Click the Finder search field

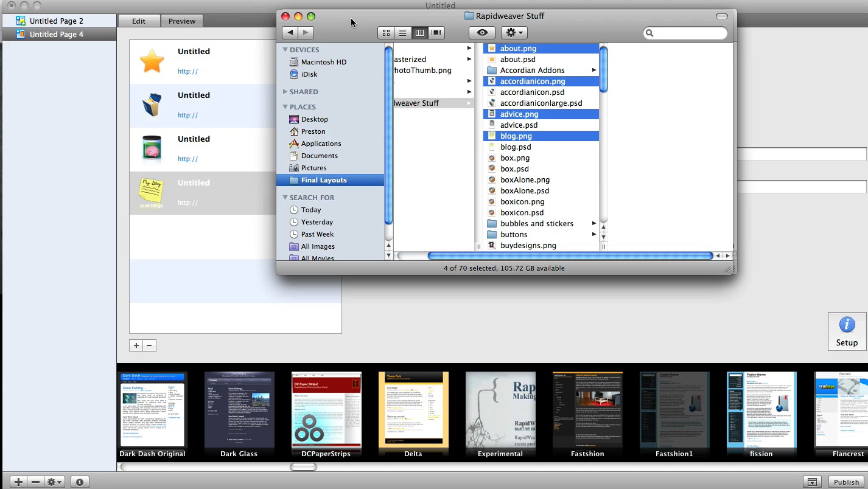[x=685, y=33]
